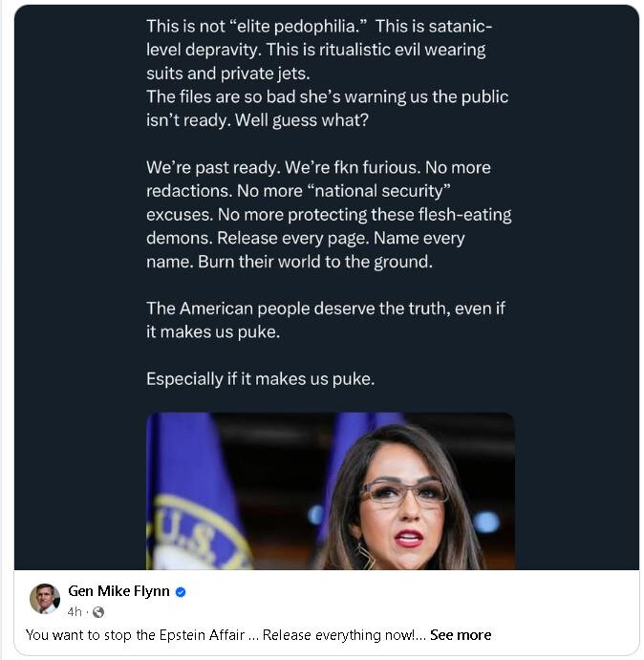Click Gen Mike Flynn's profile picture
Image resolution: width=644 pixels, height=660 pixels.
[45, 598]
